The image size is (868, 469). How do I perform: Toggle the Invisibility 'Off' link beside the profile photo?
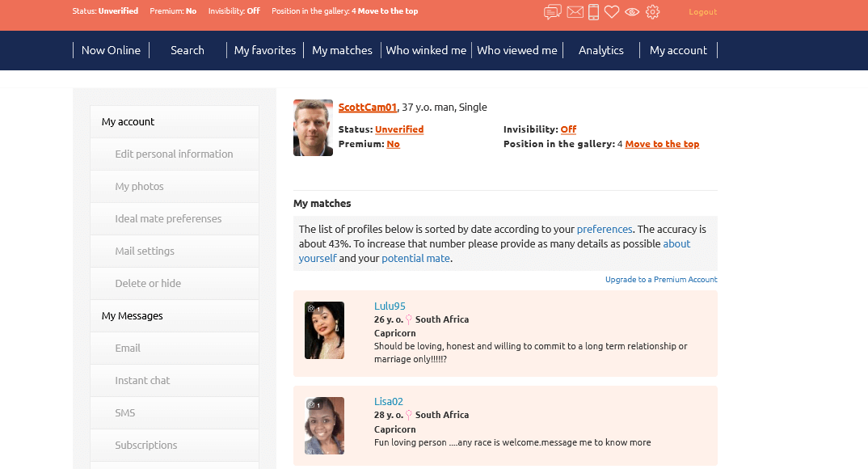[x=568, y=129]
